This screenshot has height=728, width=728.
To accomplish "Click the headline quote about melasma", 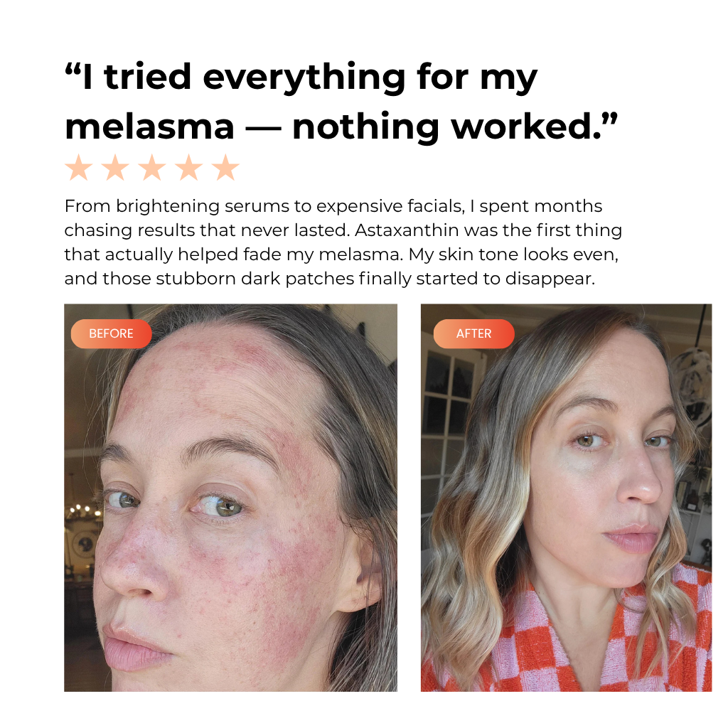I will (341, 102).
